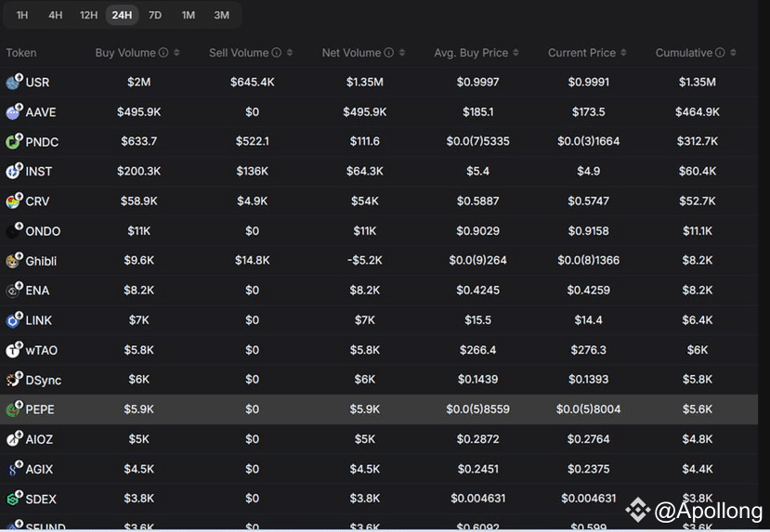Open the SDEX token name
This screenshot has height=532, width=770.
point(41,500)
